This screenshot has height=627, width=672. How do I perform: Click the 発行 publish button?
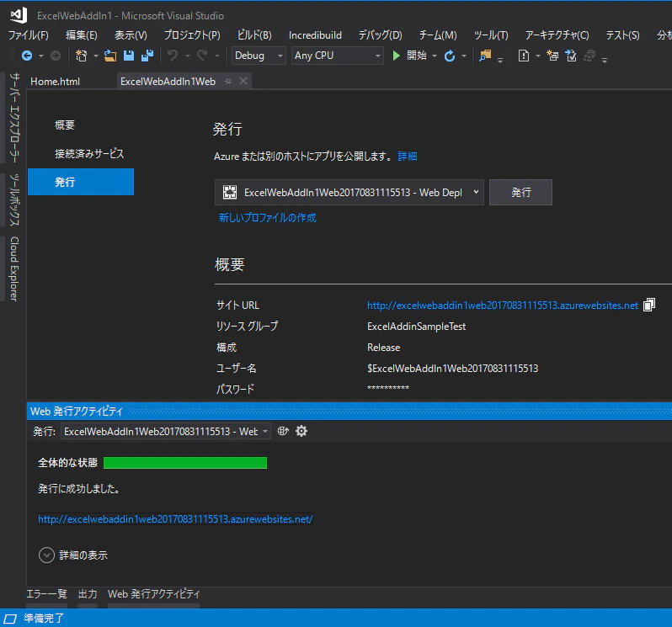[520, 192]
